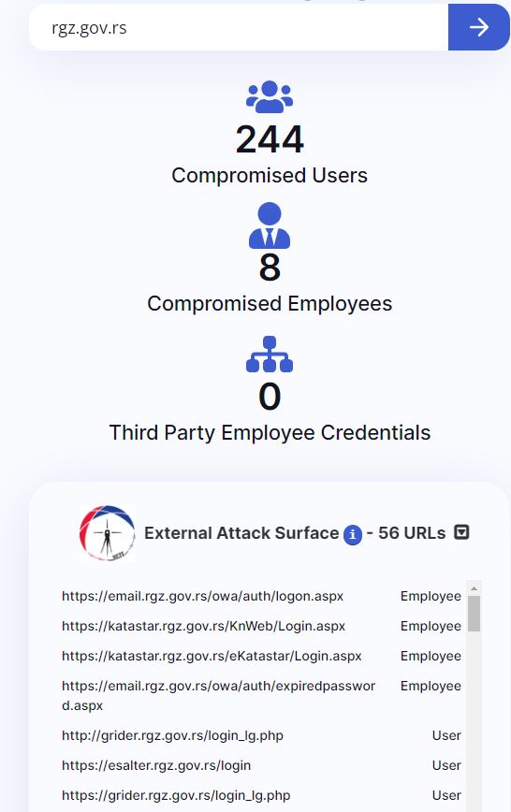Screen dimensions: 511x812
Task: Open the katastar eKatastar Login.aspx URL
Action: pyautogui.click(x=212, y=656)
